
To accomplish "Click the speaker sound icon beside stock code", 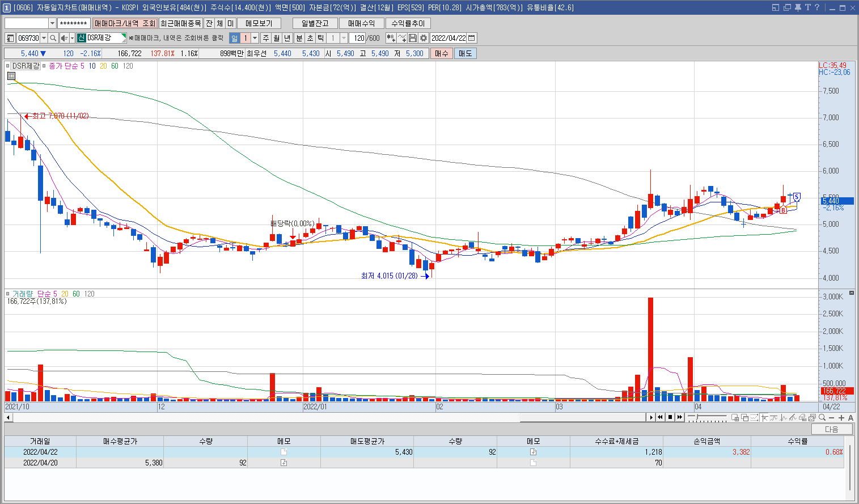I will (64, 38).
